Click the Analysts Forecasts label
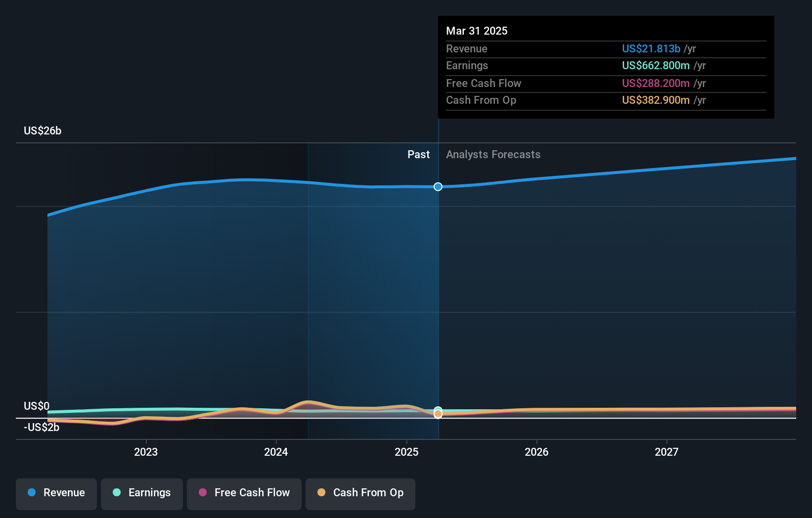Viewport: 812px width, 518px height. coord(493,154)
